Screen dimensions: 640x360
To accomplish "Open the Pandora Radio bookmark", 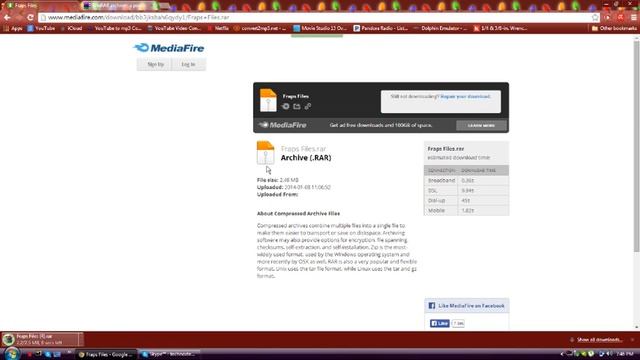I will click(x=380, y=29).
